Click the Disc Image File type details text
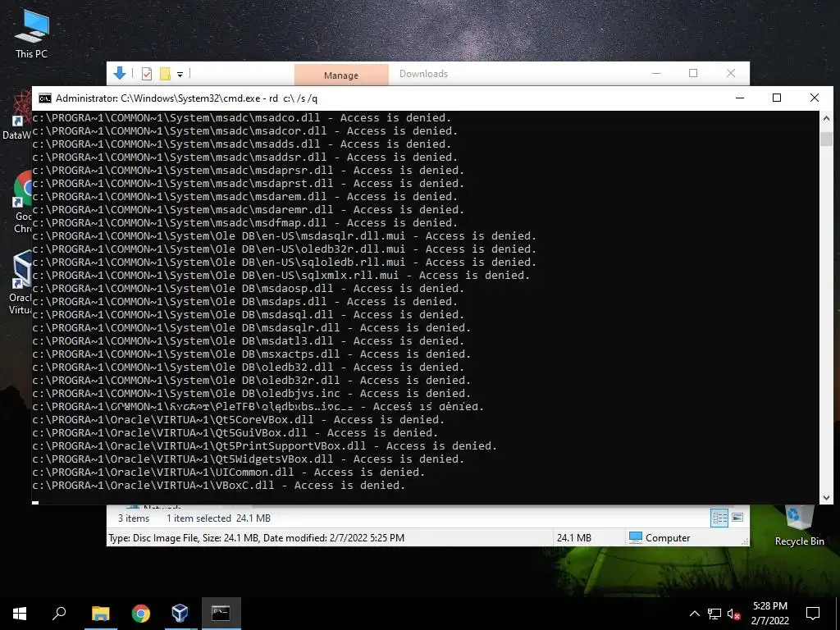840x630 pixels. [256, 537]
